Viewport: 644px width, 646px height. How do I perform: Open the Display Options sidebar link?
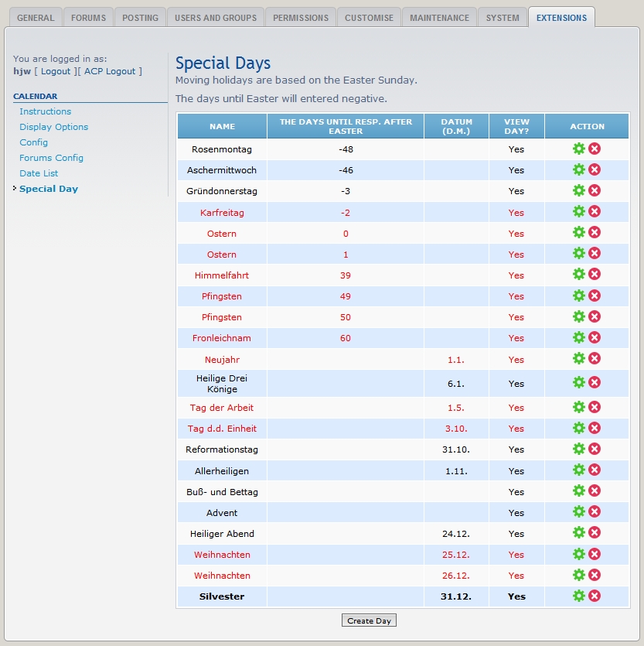pos(54,127)
